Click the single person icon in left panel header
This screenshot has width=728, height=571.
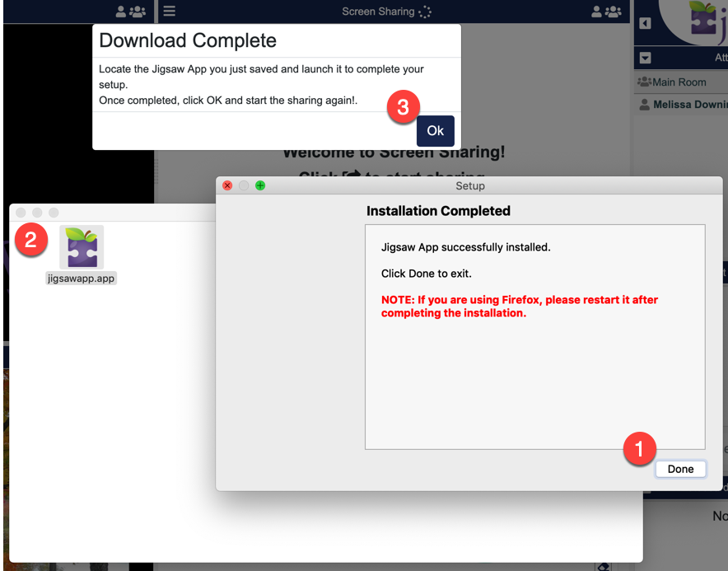(x=121, y=12)
